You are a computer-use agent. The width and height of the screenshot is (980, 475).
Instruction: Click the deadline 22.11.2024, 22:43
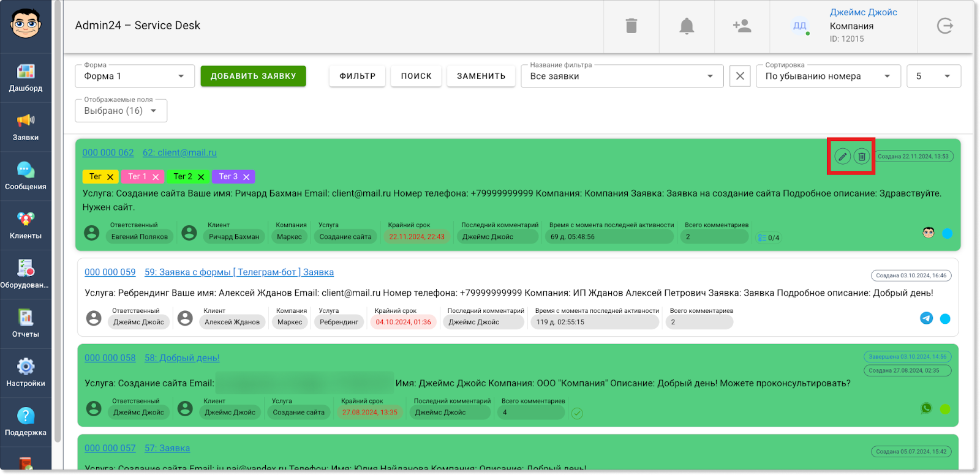[417, 237]
